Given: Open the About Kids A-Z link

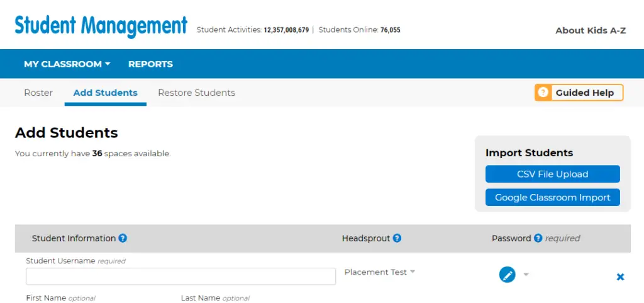Looking at the screenshot, I should click(x=591, y=30).
